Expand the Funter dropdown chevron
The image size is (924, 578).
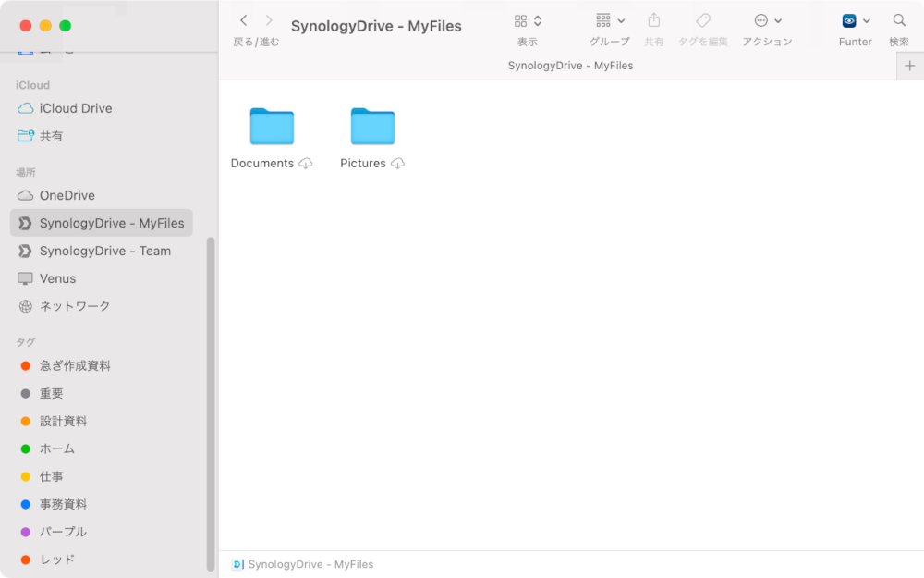coord(867,21)
